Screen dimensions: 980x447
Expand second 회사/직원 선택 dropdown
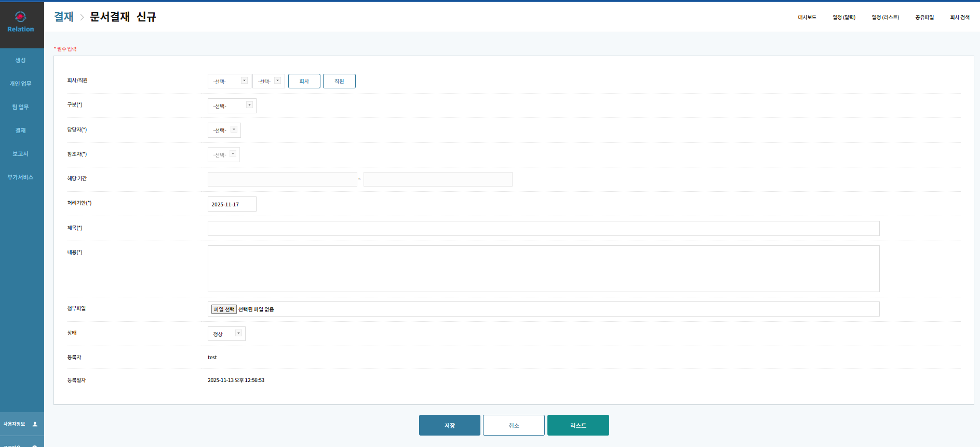tap(269, 81)
